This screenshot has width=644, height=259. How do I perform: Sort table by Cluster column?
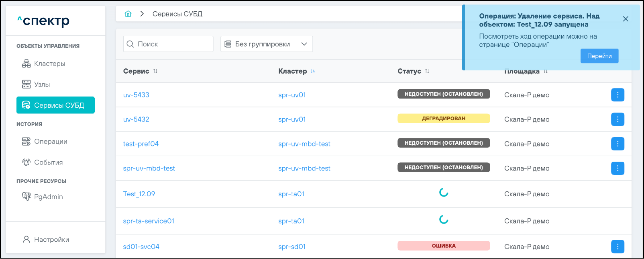tap(313, 71)
